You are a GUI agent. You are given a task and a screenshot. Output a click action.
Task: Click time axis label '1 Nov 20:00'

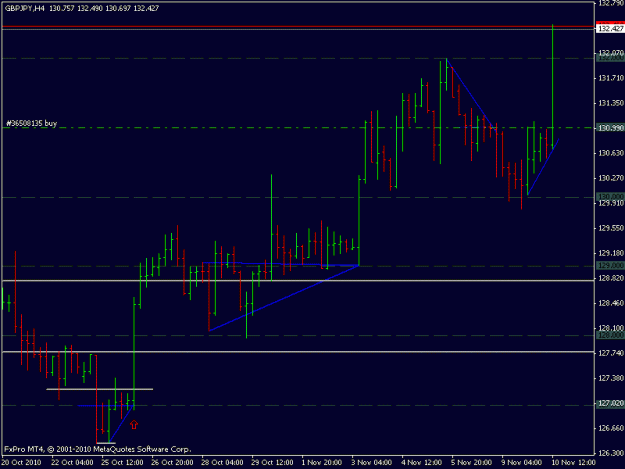coord(322,462)
